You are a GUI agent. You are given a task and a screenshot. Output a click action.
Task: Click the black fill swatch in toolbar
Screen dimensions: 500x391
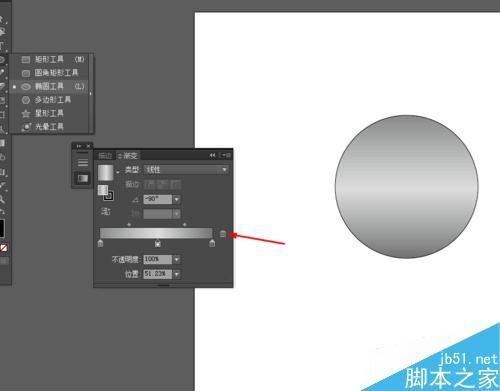tap(2, 228)
